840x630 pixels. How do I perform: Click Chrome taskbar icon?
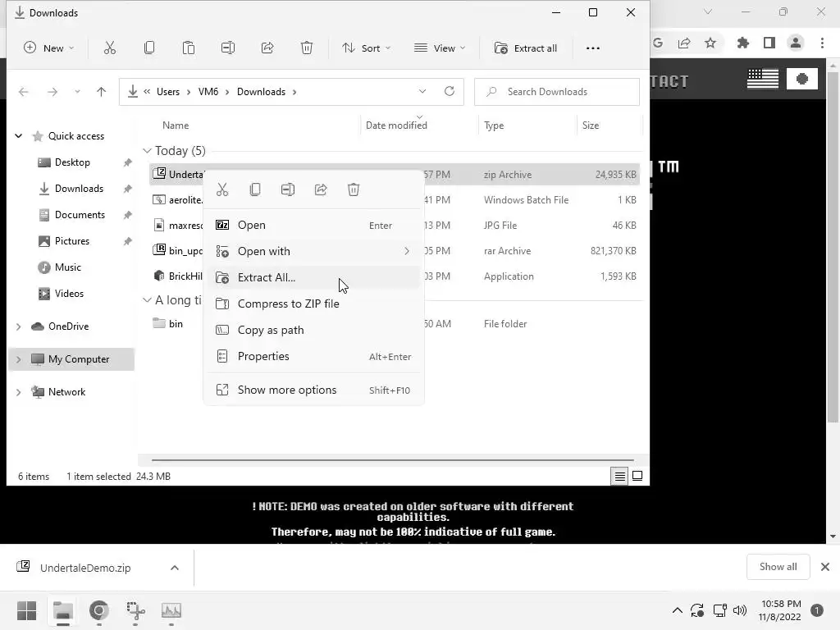click(x=99, y=610)
